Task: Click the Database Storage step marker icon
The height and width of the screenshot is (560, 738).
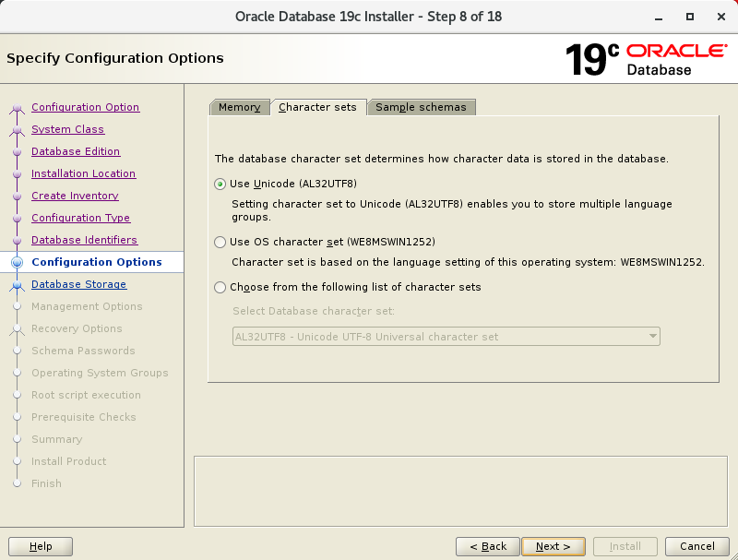Action: coord(17,285)
